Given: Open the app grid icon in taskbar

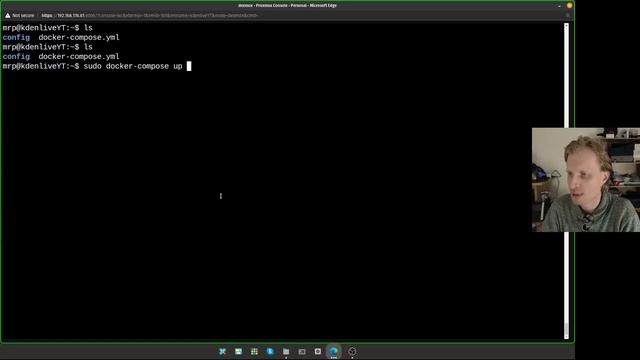Looking at the screenshot, I should (x=254, y=351).
